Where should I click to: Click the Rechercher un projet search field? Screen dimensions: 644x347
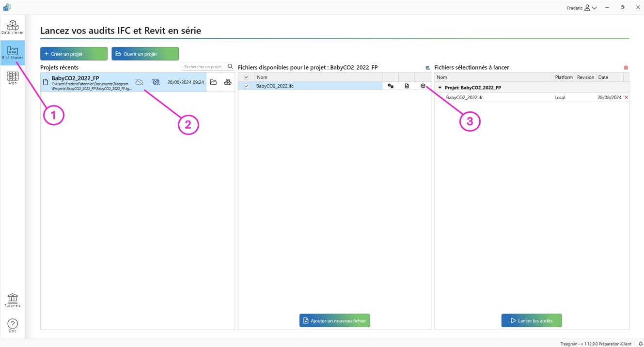pos(204,67)
